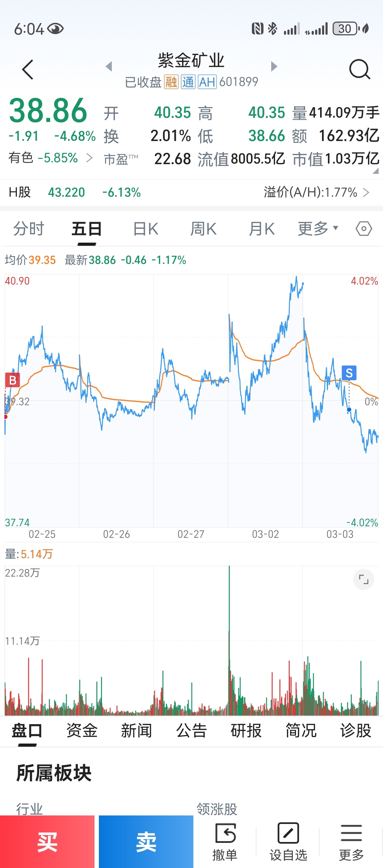Expand chart to fullscreen icon
This screenshot has width=383, height=868.
coord(364,579)
